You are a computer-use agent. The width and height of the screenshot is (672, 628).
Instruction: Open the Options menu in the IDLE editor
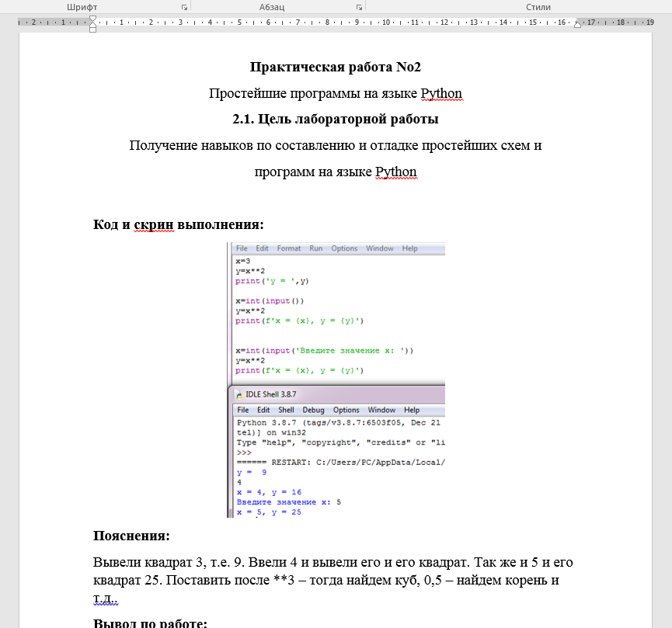pos(344,248)
